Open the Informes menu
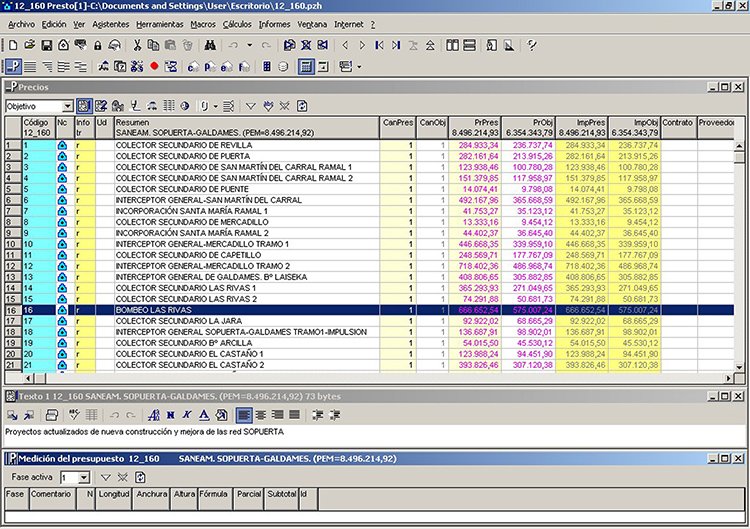Viewport: 750px width, 529px height. pos(274,23)
